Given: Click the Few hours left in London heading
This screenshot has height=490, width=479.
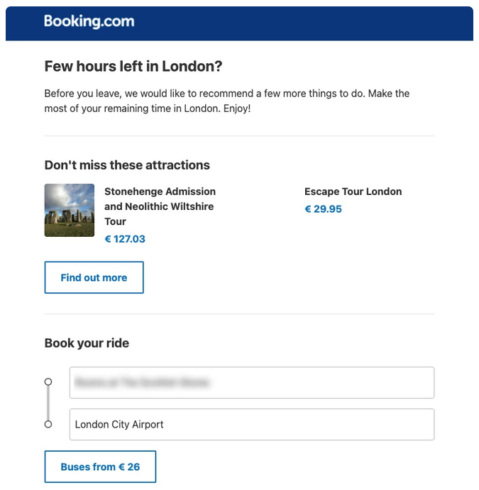Looking at the screenshot, I should click(x=133, y=66).
